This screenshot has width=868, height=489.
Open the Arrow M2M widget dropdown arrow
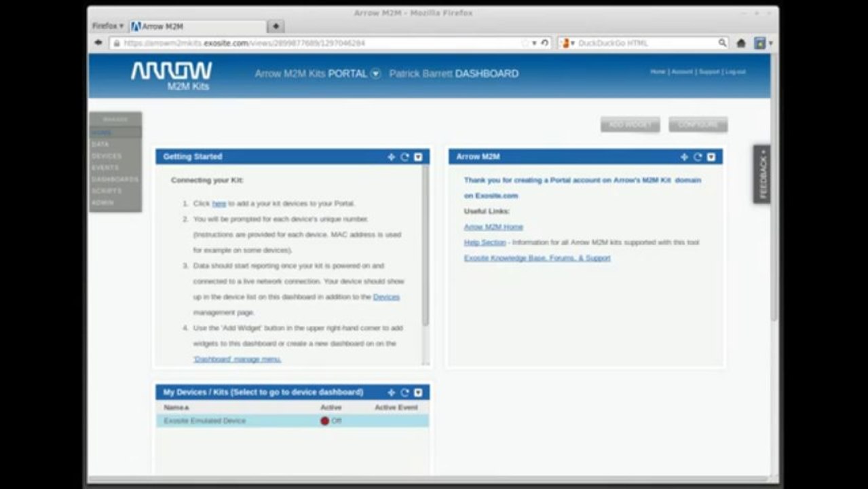point(711,157)
